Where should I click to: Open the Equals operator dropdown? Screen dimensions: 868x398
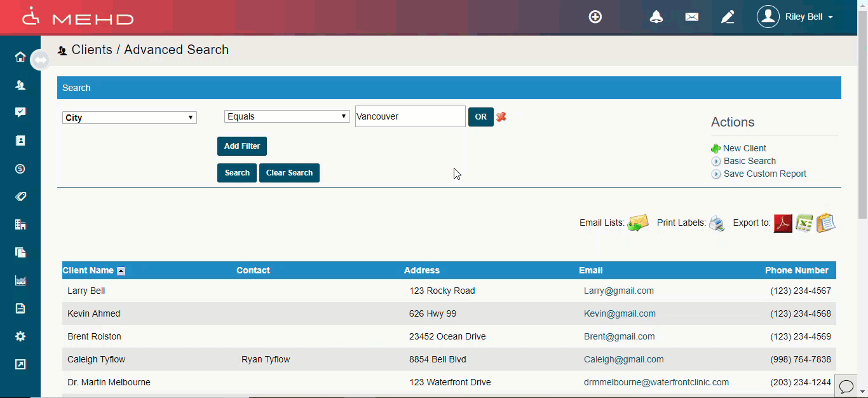287,116
